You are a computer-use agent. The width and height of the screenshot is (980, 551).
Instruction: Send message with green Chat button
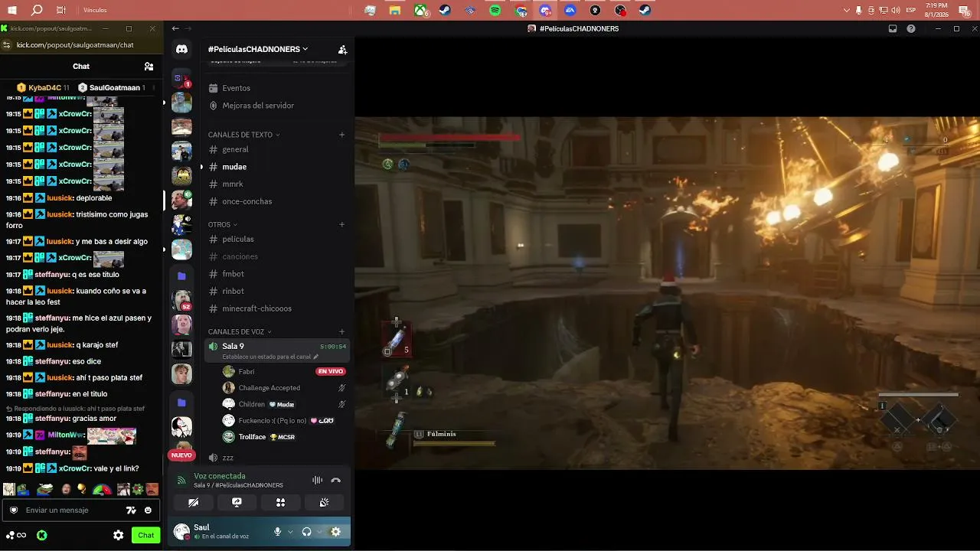coord(145,536)
